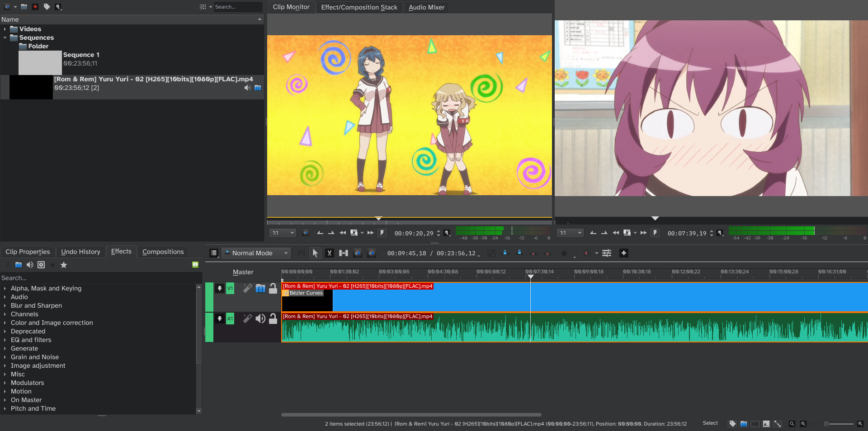
Task: Expand Color and Image correction category
Action: tap(5, 323)
